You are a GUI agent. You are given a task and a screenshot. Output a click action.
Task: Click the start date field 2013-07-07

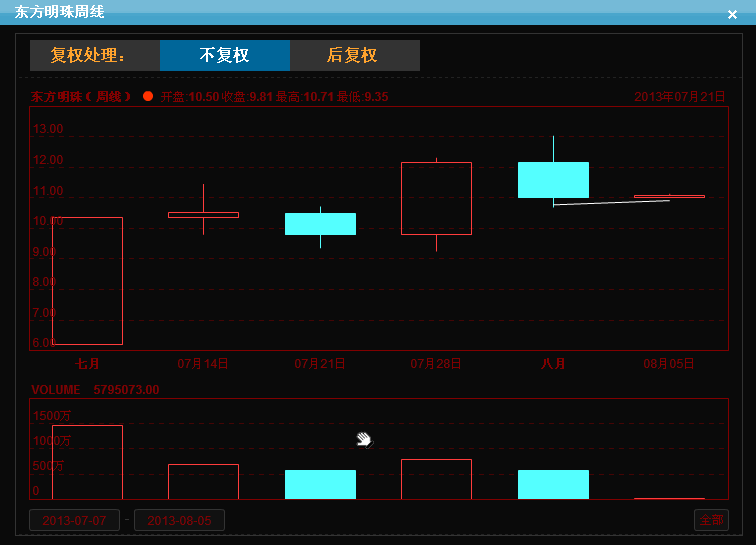[x=74, y=520]
